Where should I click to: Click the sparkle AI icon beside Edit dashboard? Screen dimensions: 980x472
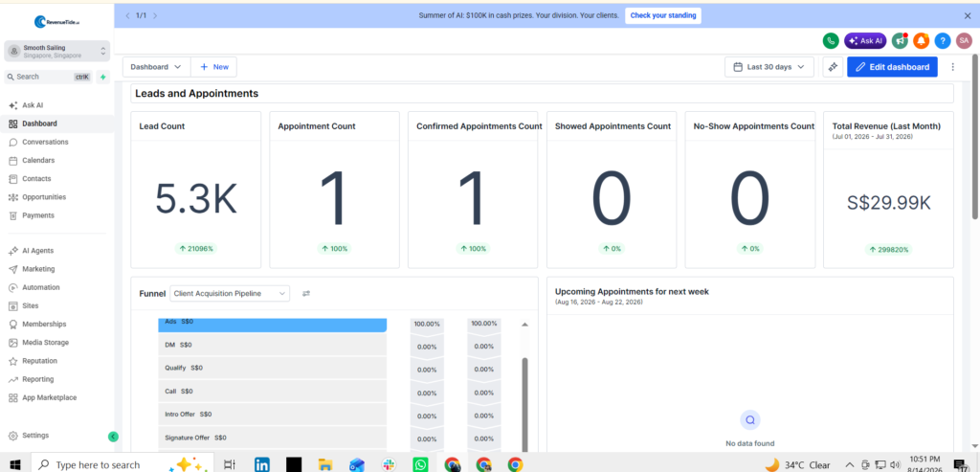click(x=834, y=67)
